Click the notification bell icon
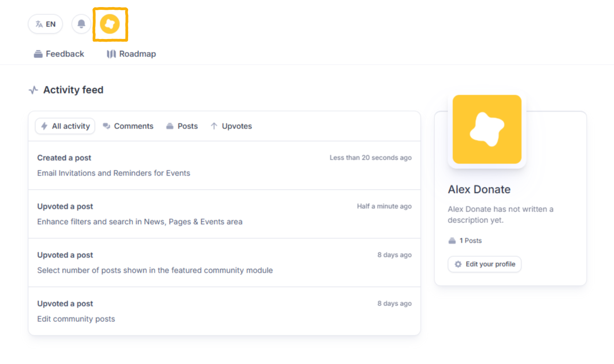Viewport: 614px width, 364px height. point(81,24)
